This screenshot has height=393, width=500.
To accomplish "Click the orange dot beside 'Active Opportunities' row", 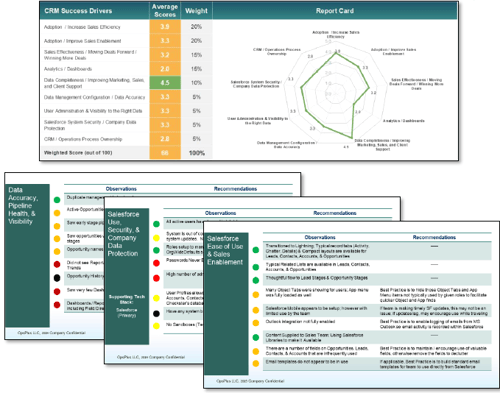I will pyautogui.click(x=57, y=213).
